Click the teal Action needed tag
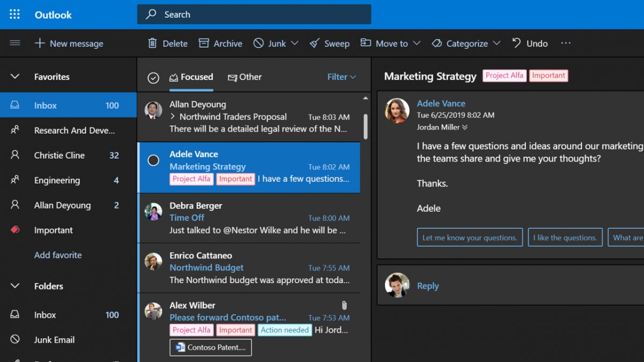This screenshot has height=362, width=644. pyautogui.click(x=284, y=330)
